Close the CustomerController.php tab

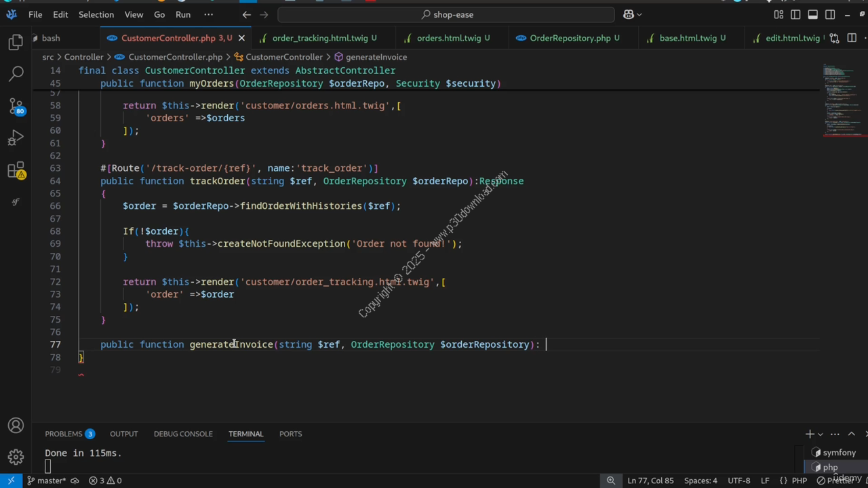[241, 38]
